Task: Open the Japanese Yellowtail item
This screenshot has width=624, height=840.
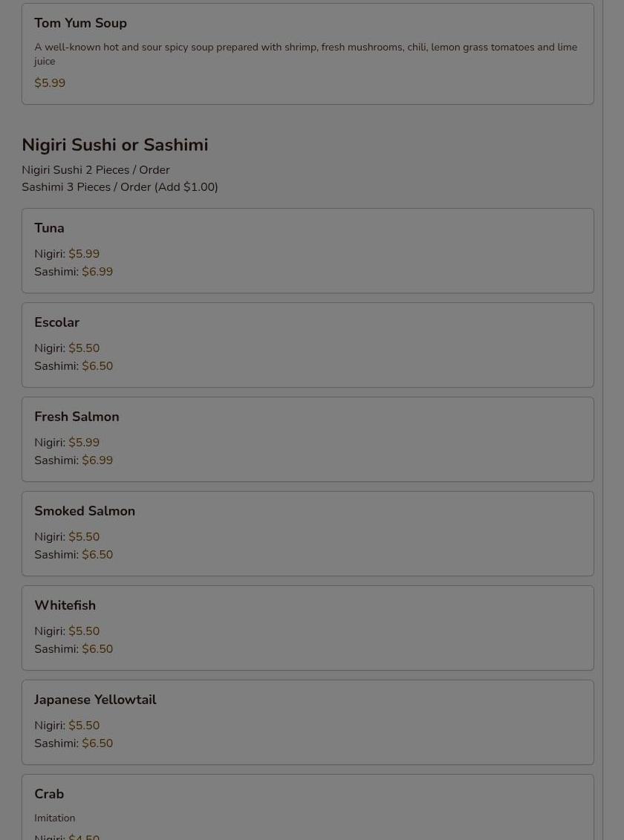Action: [95, 700]
